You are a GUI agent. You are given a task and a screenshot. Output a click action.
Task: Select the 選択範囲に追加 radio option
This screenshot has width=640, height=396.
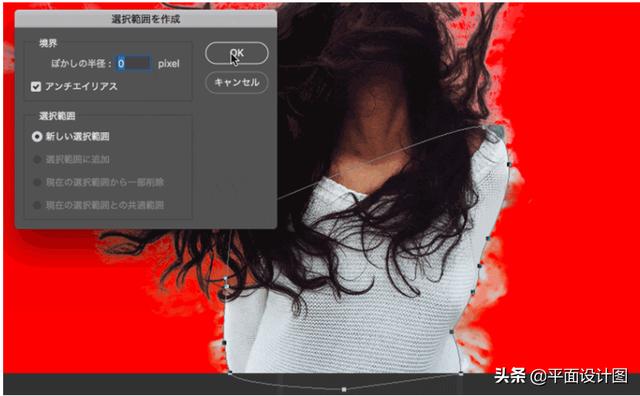[x=37, y=159]
